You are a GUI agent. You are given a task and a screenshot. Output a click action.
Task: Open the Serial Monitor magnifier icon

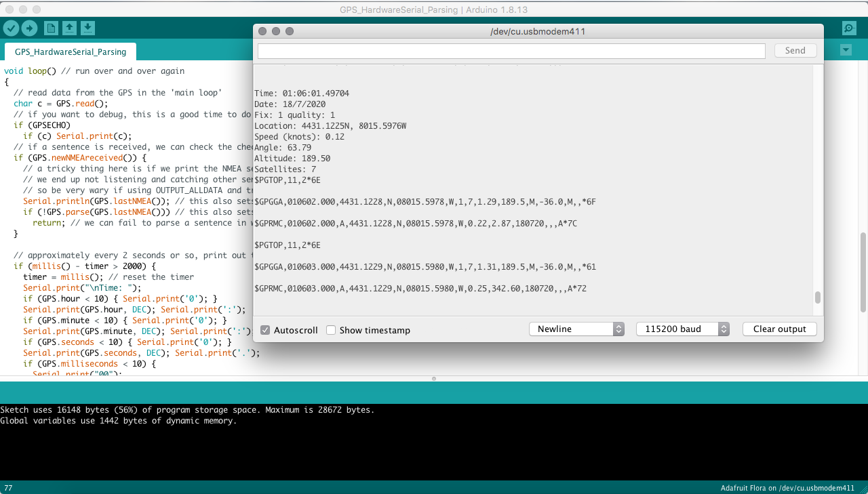coord(848,28)
